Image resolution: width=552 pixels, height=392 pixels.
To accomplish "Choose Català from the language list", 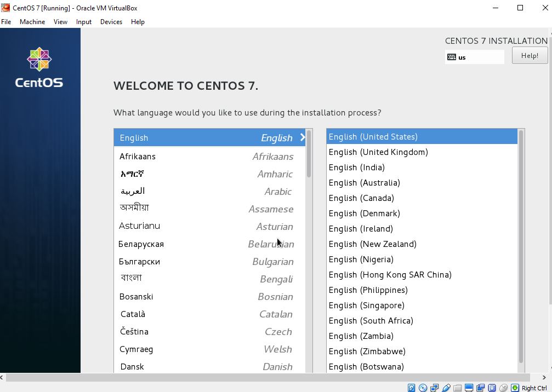I will [x=133, y=314].
